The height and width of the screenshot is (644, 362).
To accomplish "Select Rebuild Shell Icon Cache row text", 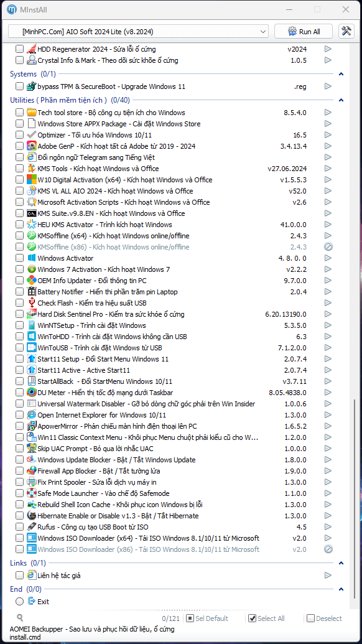I will pos(120,505).
